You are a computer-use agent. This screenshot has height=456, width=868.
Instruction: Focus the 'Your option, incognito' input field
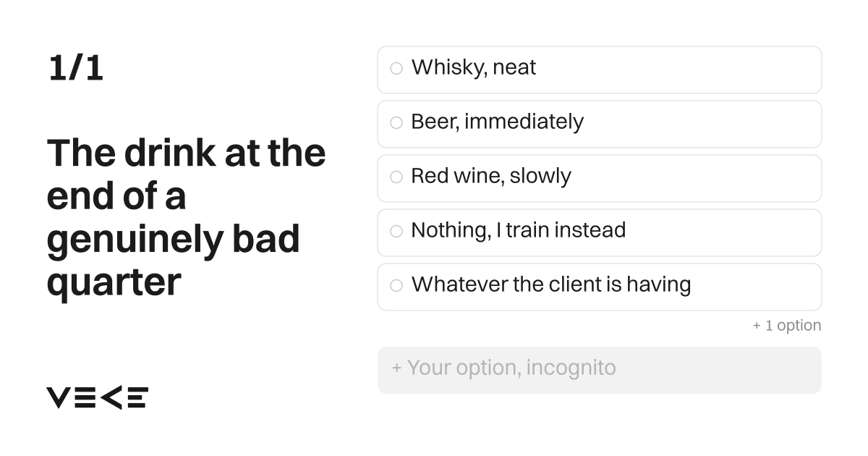(600, 370)
